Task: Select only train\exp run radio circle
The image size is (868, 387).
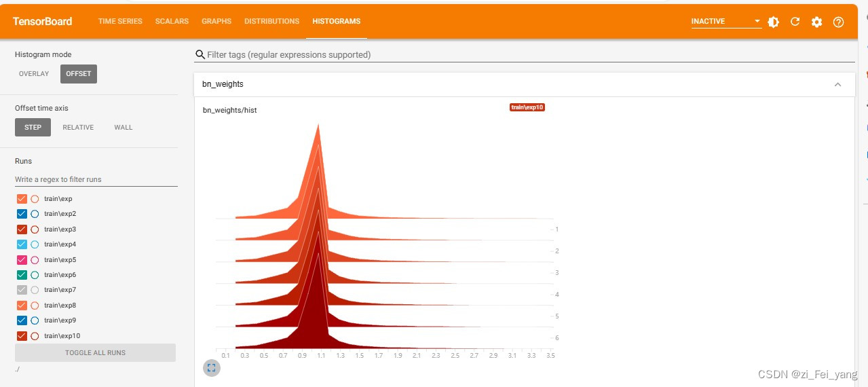Action: click(x=35, y=199)
